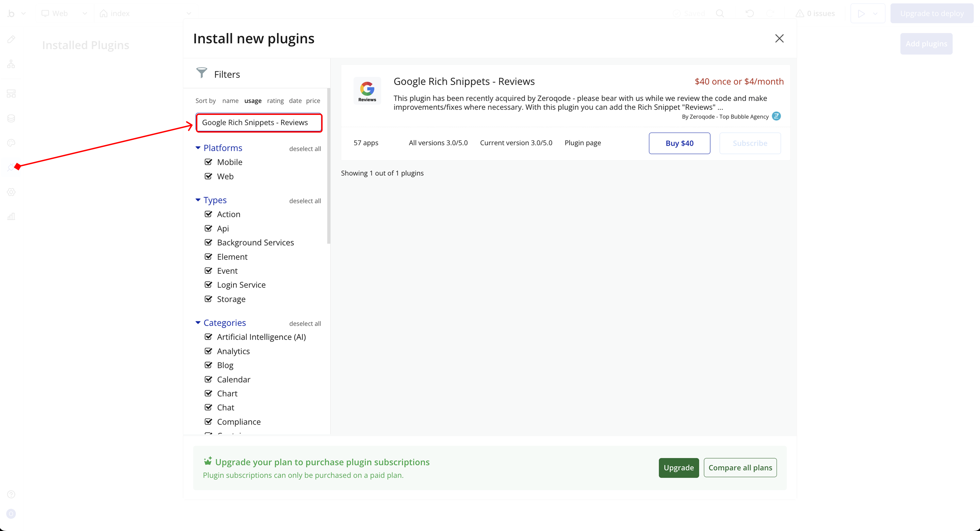
Task: Click the plugin search input field
Action: [x=259, y=123]
